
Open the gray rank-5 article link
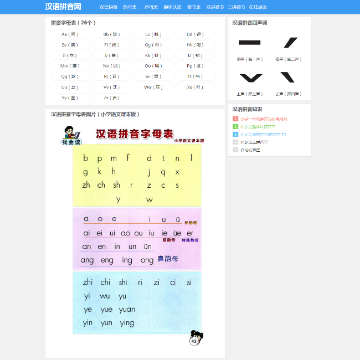pyautogui.click(x=250, y=150)
